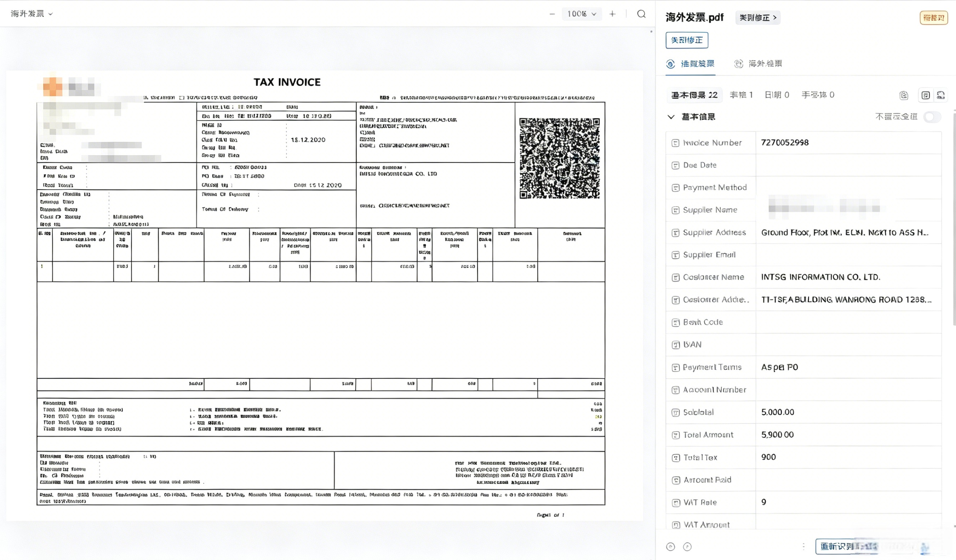Viewport: 956px width, 560px height.
Task: Click the orange status badge at top right
Action: [x=933, y=18]
